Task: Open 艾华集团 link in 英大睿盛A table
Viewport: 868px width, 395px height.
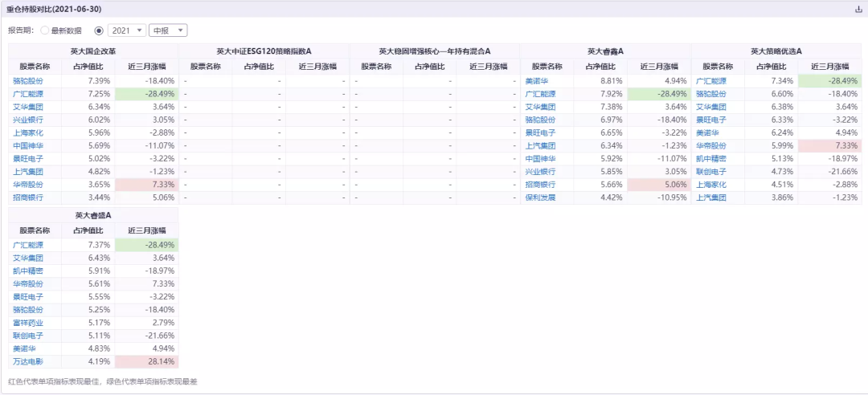Action: point(27,259)
